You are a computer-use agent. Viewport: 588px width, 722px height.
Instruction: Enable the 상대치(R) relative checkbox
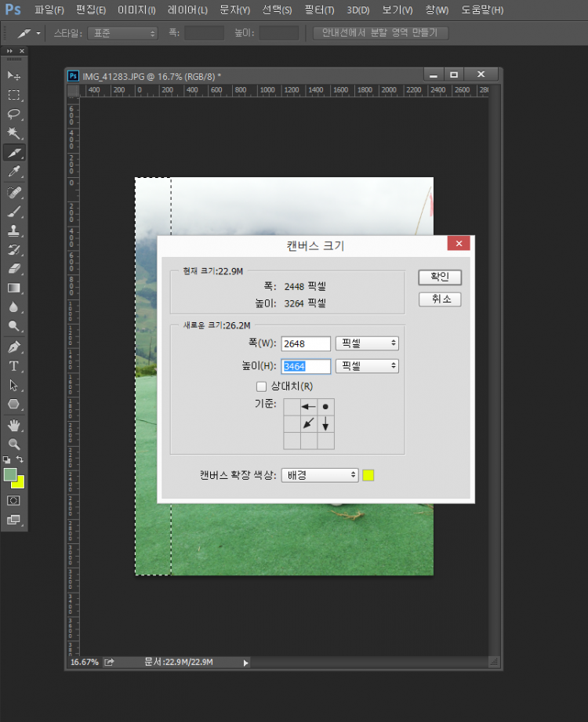pos(262,386)
